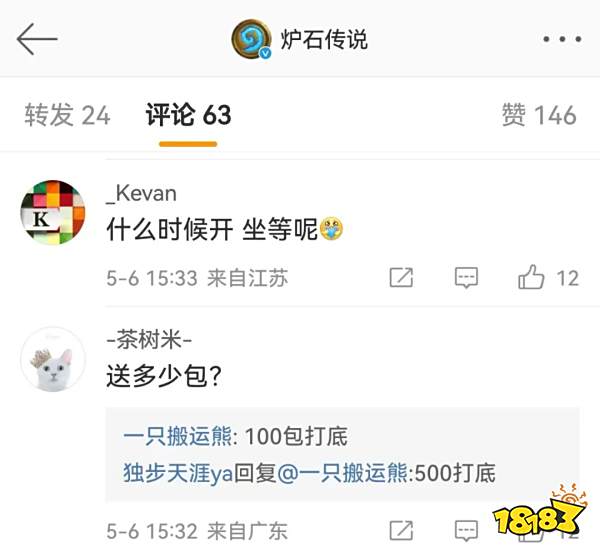Open the 赞 146 likes tab

click(539, 115)
